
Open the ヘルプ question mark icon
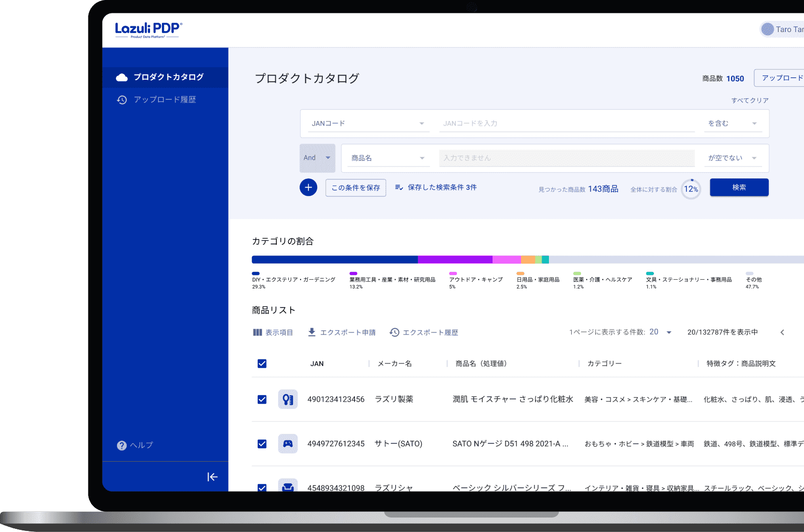pyautogui.click(x=121, y=445)
